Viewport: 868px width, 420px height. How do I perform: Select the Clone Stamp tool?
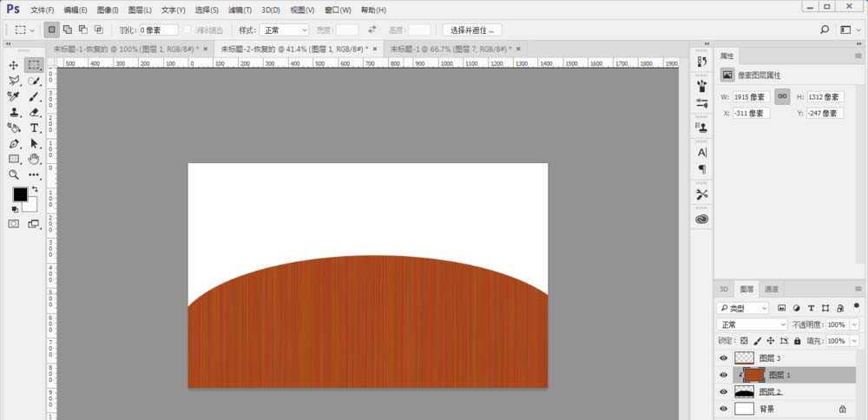point(14,112)
